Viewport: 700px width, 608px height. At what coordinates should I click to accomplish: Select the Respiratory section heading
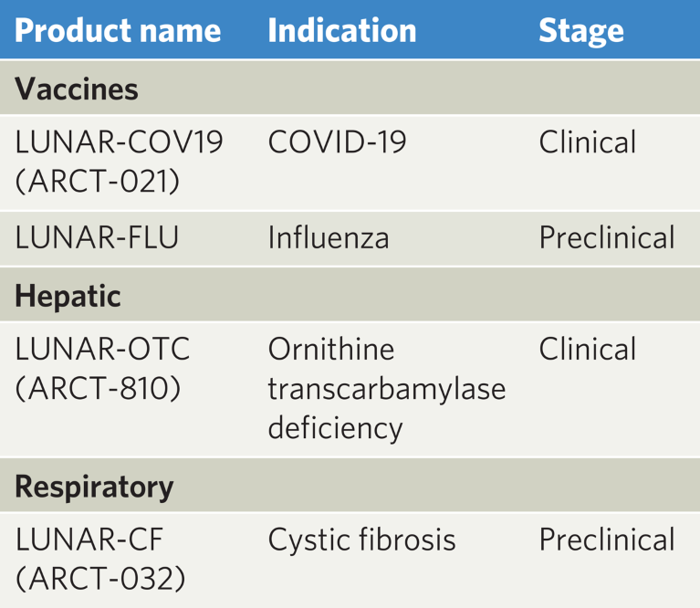point(94,487)
